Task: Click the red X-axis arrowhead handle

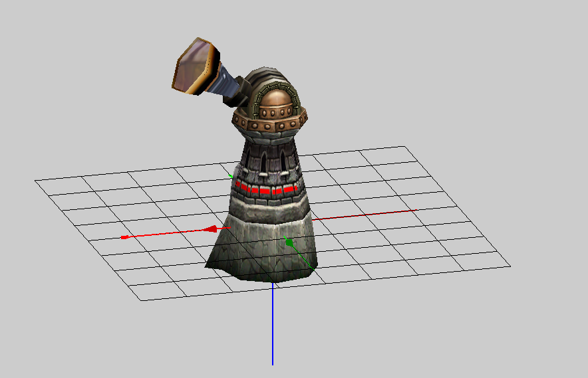Action: pyautogui.click(x=210, y=229)
